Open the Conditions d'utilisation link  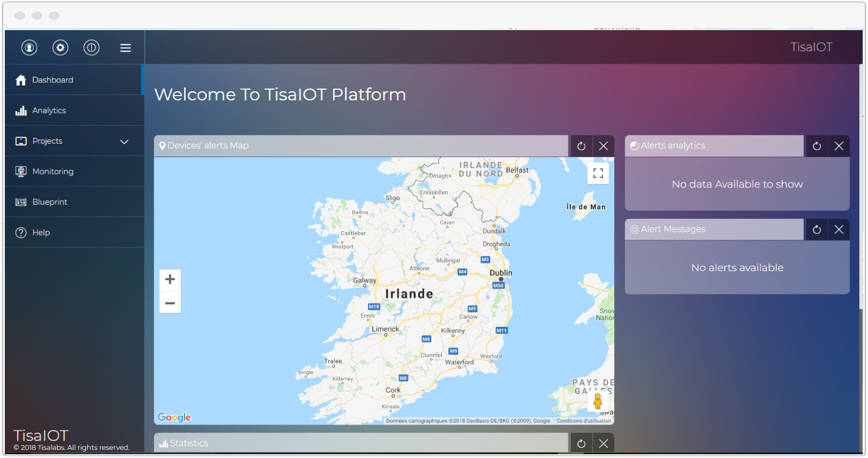coord(584,421)
